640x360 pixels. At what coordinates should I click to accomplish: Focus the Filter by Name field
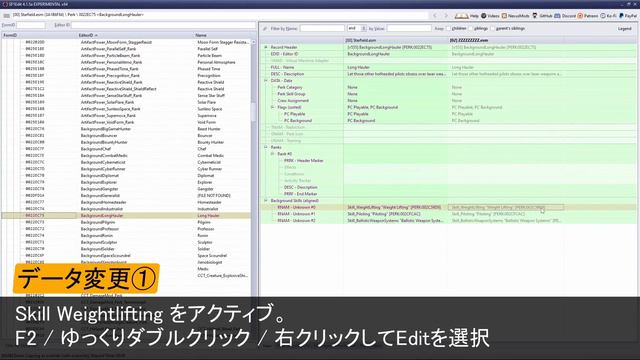tap(322, 28)
